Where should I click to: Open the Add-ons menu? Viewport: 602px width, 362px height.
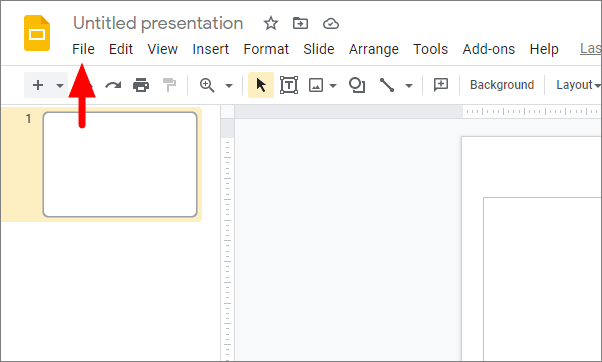488,49
